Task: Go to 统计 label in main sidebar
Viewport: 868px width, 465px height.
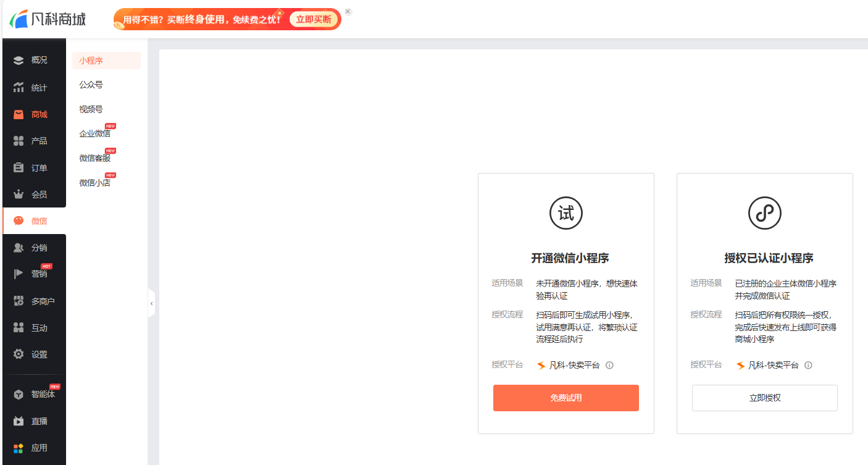Action: click(39, 88)
